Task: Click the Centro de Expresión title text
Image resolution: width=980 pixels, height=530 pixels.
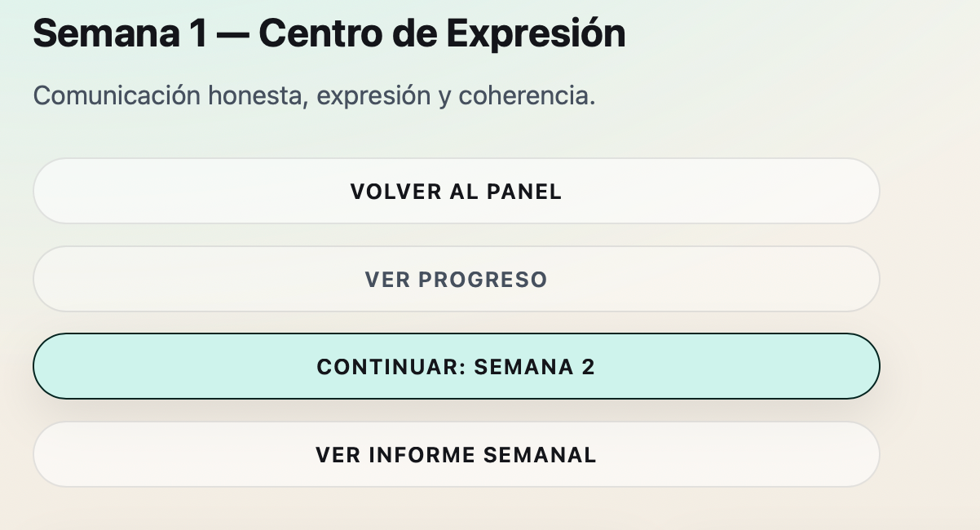Action: point(442,34)
